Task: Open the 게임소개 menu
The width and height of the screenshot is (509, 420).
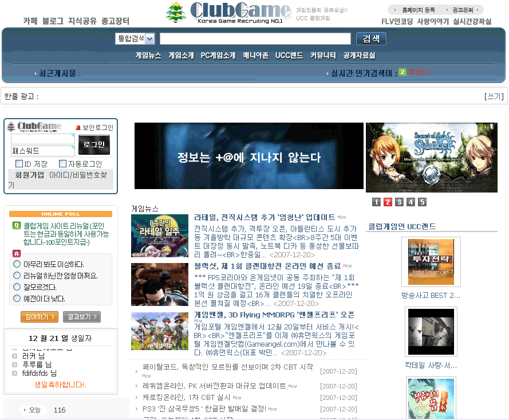Action: [181, 56]
